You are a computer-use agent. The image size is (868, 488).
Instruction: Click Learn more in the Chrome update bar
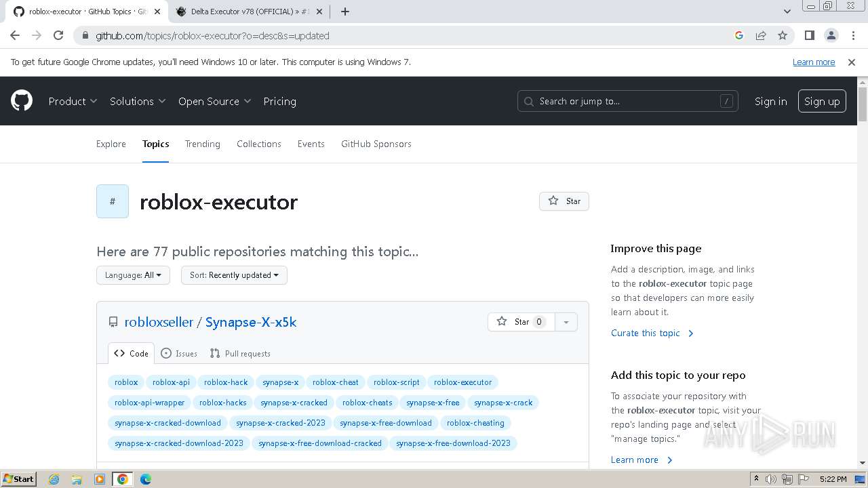click(x=814, y=62)
